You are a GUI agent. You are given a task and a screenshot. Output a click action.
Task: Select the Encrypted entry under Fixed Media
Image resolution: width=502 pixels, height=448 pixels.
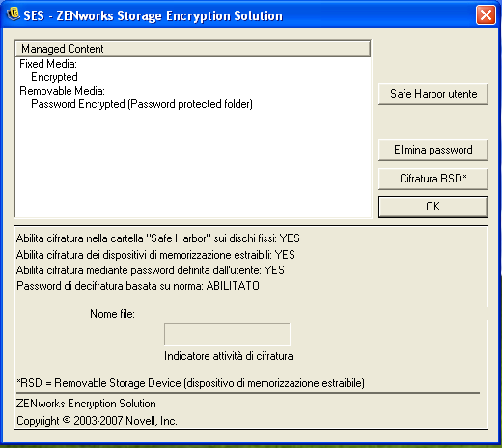54,77
